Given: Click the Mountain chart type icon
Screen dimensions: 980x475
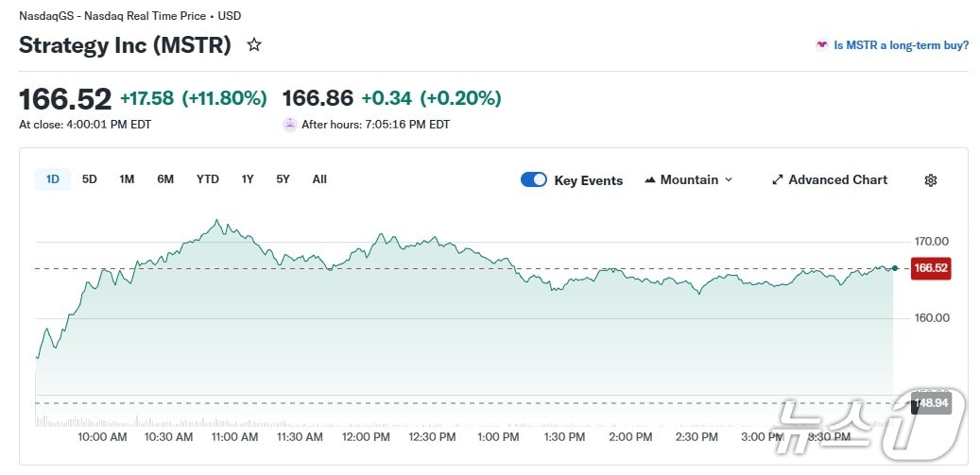Looking at the screenshot, I should [650, 179].
